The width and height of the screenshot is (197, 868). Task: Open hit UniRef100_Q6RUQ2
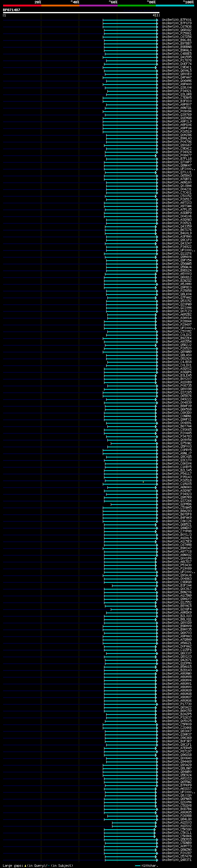(177, 30)
